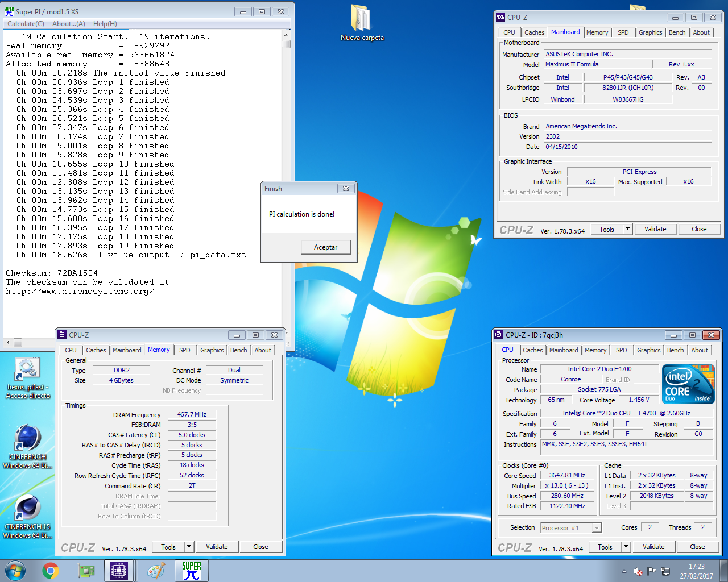Open Tools dropdown arrow in Memory CPU-Z

tap(189, 547)
